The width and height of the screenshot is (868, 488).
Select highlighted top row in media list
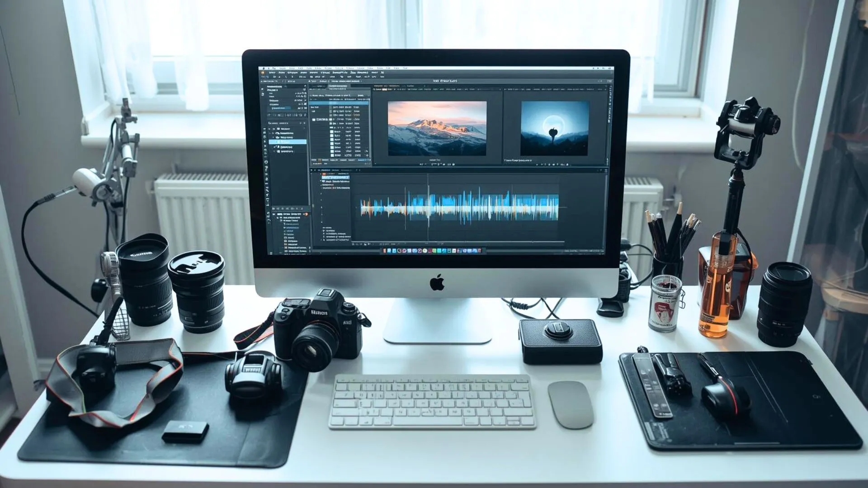[340, 103]
